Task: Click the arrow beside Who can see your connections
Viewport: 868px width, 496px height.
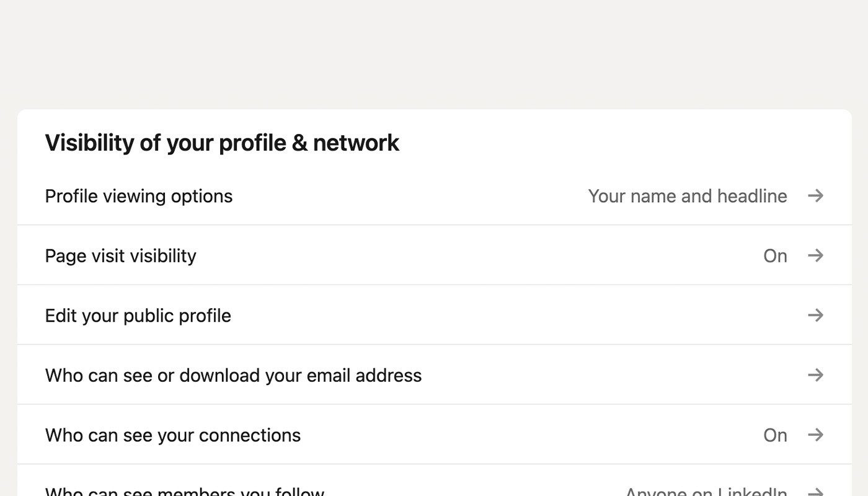Action: pos(816,434)
